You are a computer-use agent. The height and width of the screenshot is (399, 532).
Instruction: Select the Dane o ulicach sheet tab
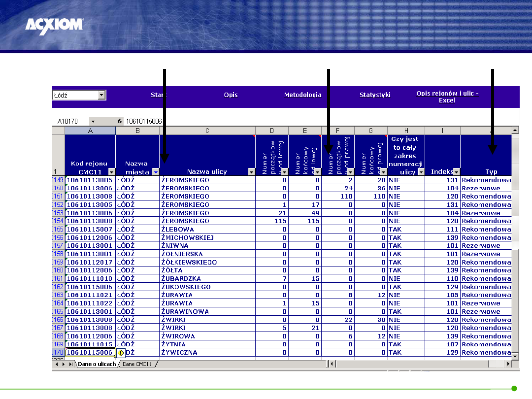click(97, 364)
